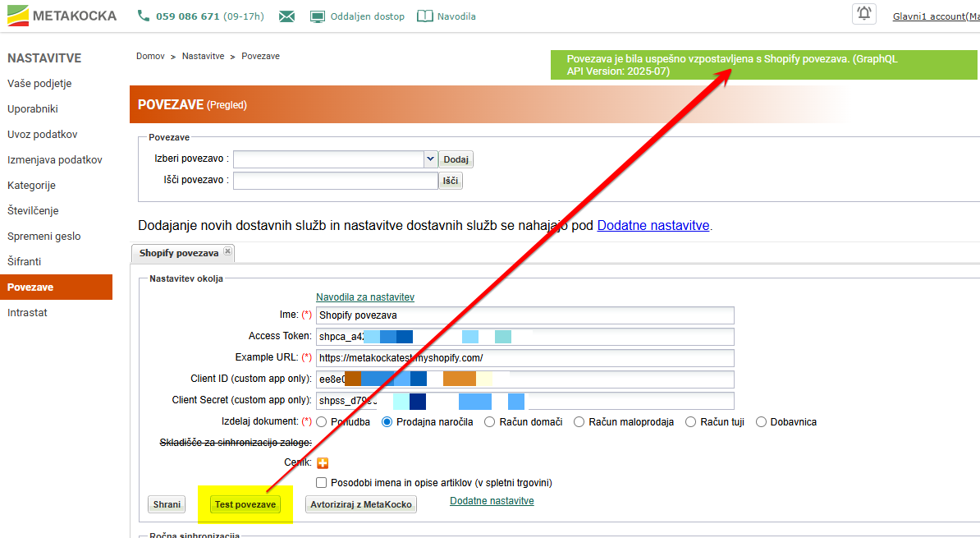Screen dimensions: 980x538
Task: Click the Avtoriziraj z MetaKocko button
Action: tap(361, 504)
